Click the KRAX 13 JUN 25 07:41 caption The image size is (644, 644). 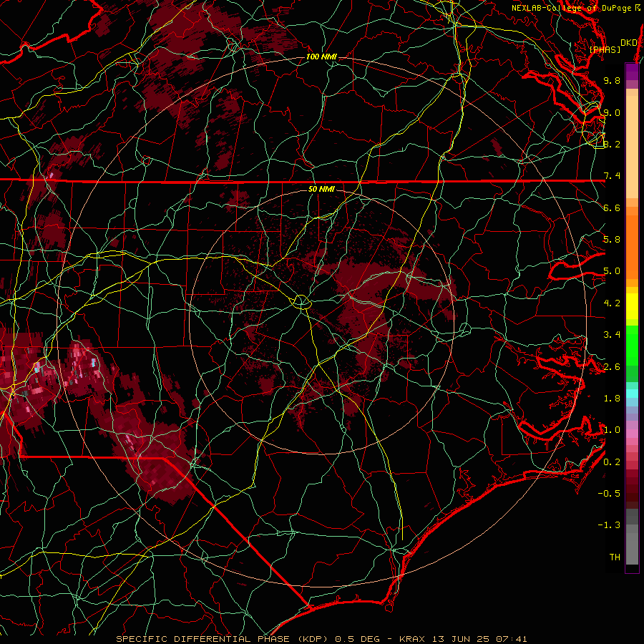pos(463,639)
